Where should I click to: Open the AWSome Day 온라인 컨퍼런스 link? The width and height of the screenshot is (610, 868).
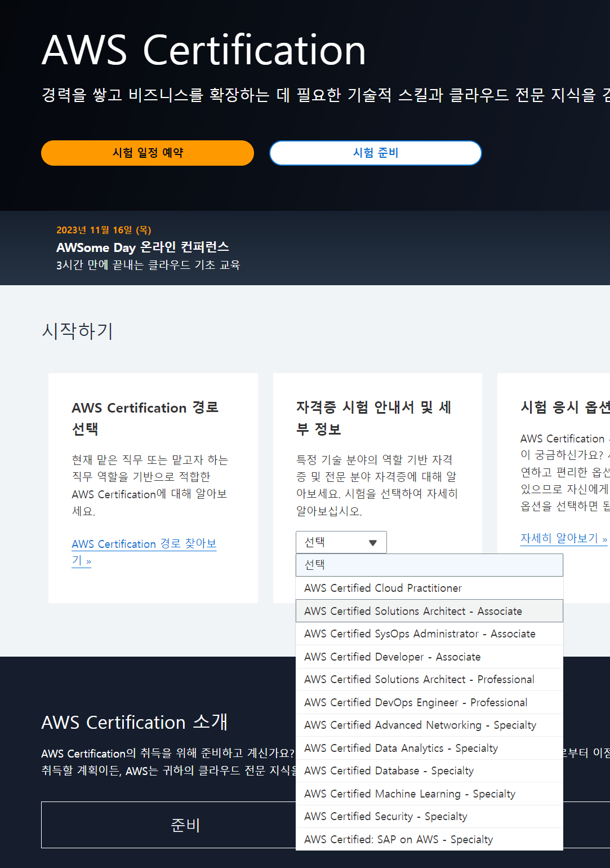[143, 247]
